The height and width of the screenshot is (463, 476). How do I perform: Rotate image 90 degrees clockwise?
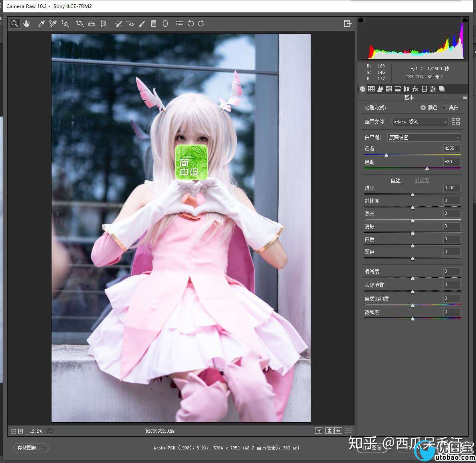point(201,24)
